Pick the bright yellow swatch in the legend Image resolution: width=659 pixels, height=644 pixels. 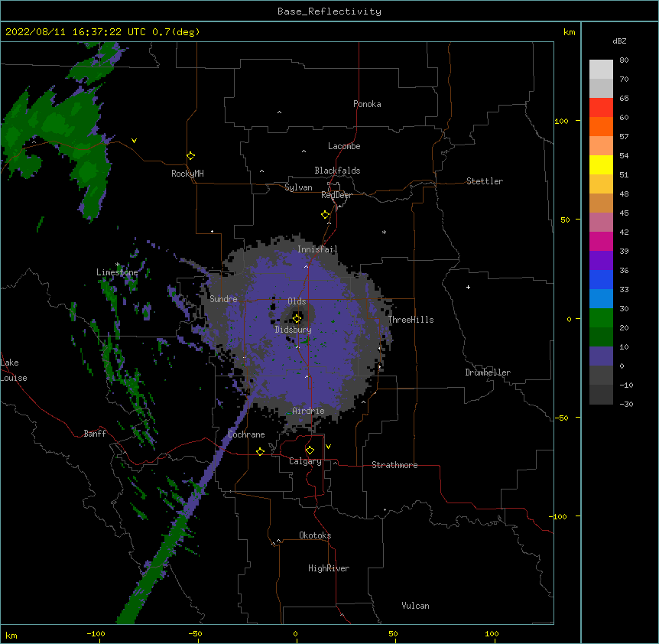(x=601, y=164)
